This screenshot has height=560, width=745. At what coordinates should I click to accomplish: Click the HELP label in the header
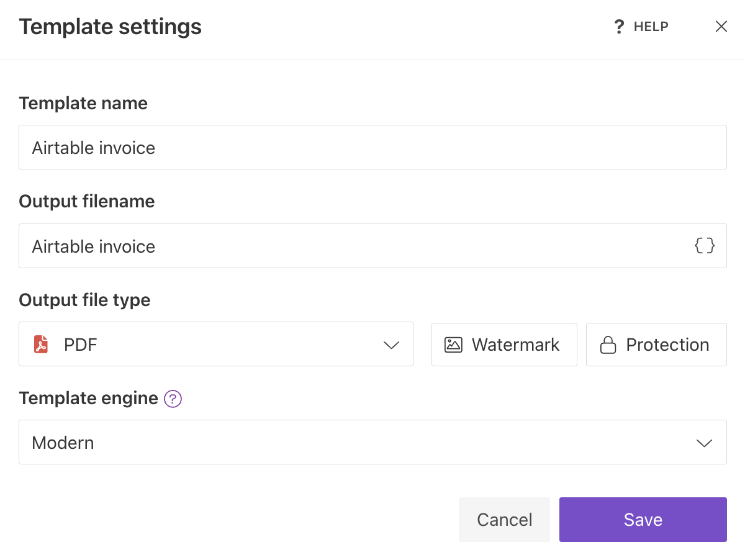(x=650, y=26)
